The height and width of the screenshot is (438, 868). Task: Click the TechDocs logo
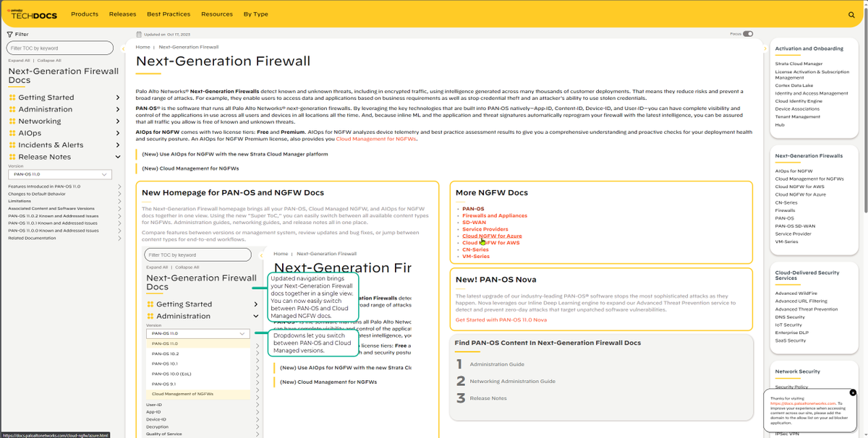pos(31,14)
